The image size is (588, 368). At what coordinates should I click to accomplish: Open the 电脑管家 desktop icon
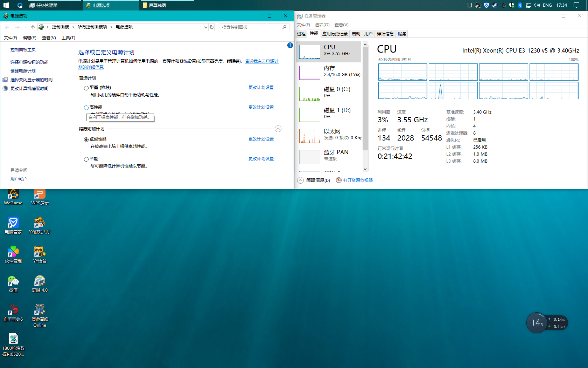click(13, 225)
